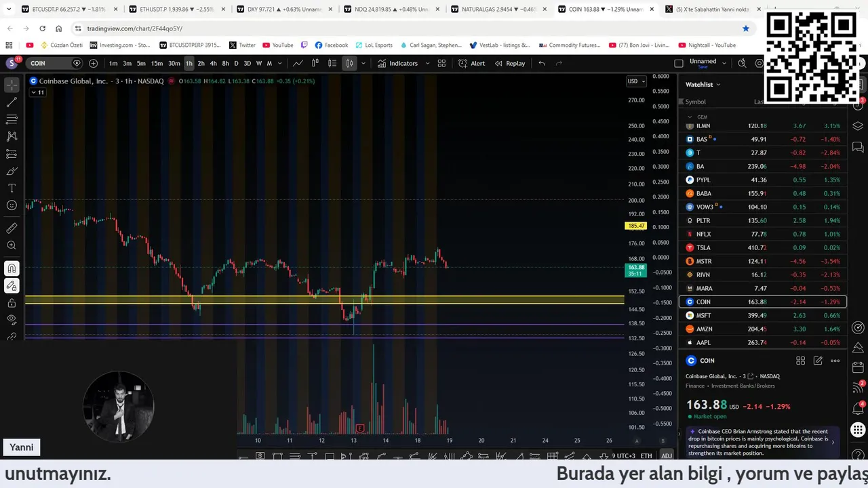Select the W weekly timeframe

point(258,63)
